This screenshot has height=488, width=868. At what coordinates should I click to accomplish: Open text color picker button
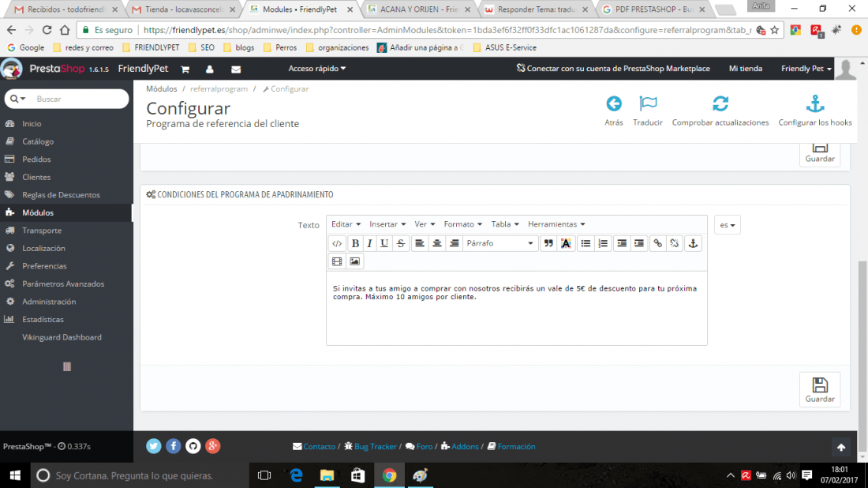[566, 243]
